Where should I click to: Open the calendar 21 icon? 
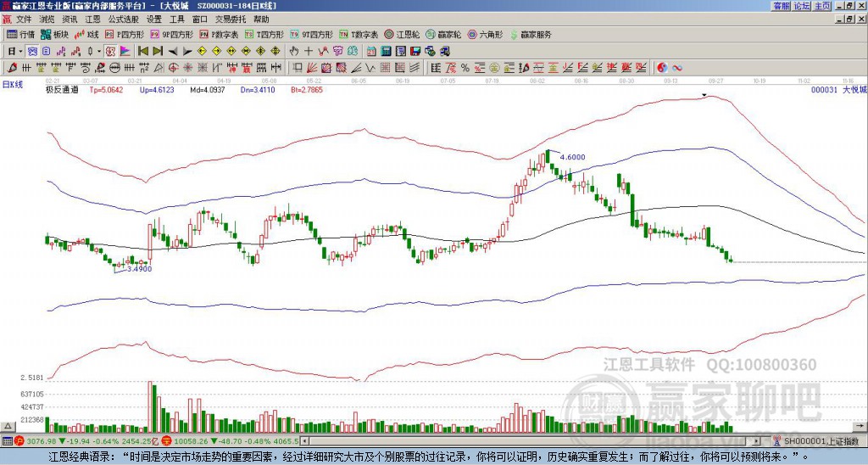(371, 52)
